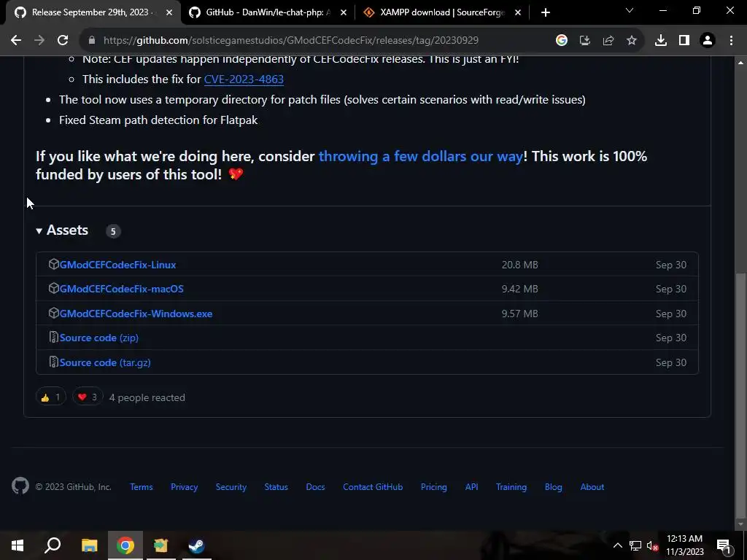Open Windows Start menu
The height and width of the screenshot is (560, 747).
pyautogui.click(x=18, y=545)
